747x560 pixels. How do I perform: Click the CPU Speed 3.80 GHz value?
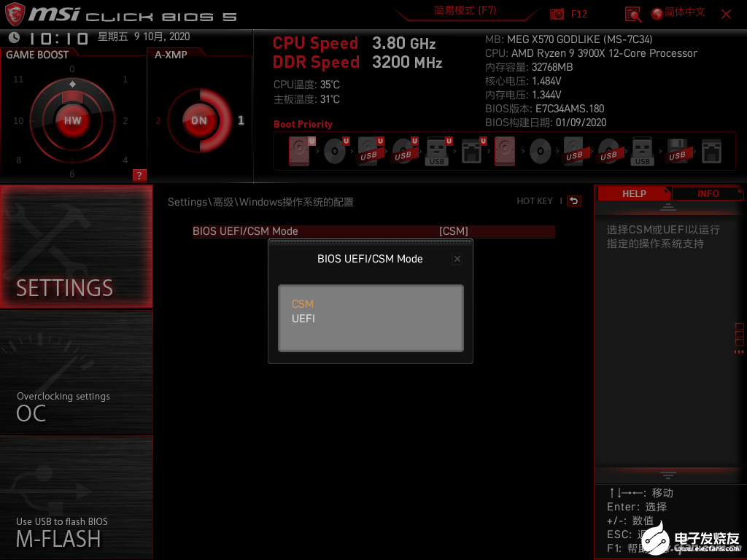[404, 43]
